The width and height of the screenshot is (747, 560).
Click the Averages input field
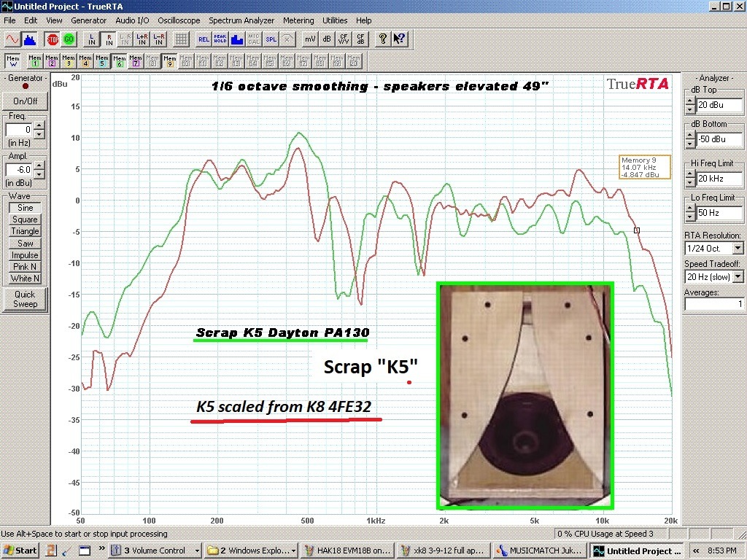(714, 304)
